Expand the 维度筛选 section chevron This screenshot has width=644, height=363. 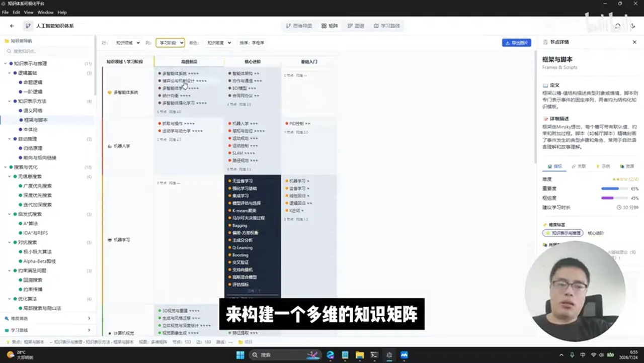(89, 318)
